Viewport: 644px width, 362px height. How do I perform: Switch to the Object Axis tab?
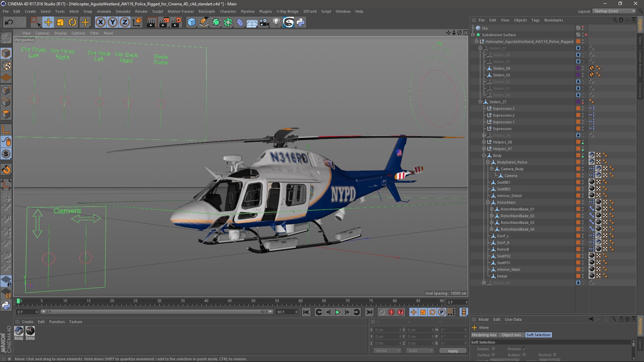[x=511, y=335]
